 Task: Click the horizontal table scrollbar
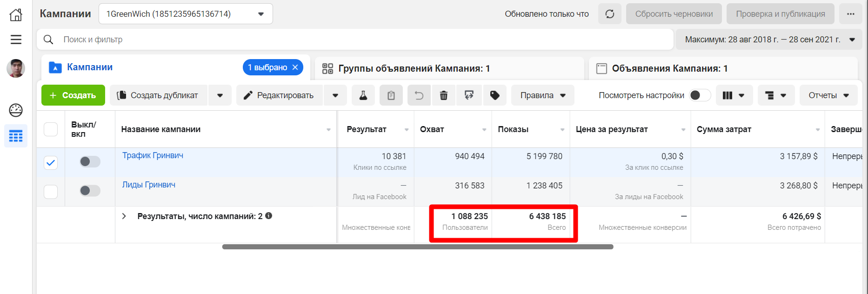pyautogui.click(x=417, y=247)
